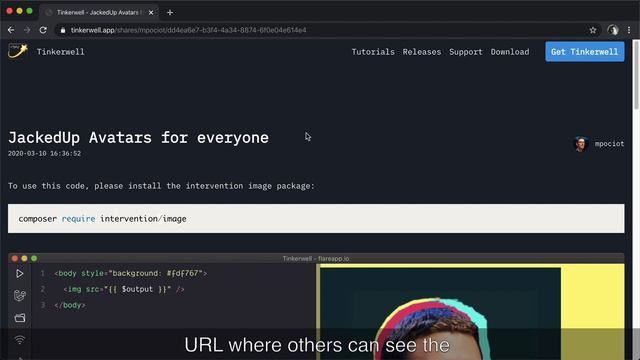Image resolution: width=640 pixels, height=360 pixels.
Task: Select the Tinkerwell - JackedUp Avatars tab
Action: 99,13
